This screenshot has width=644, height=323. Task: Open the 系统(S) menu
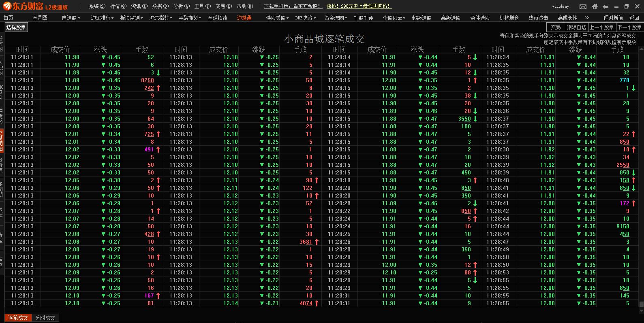[97, 6]
